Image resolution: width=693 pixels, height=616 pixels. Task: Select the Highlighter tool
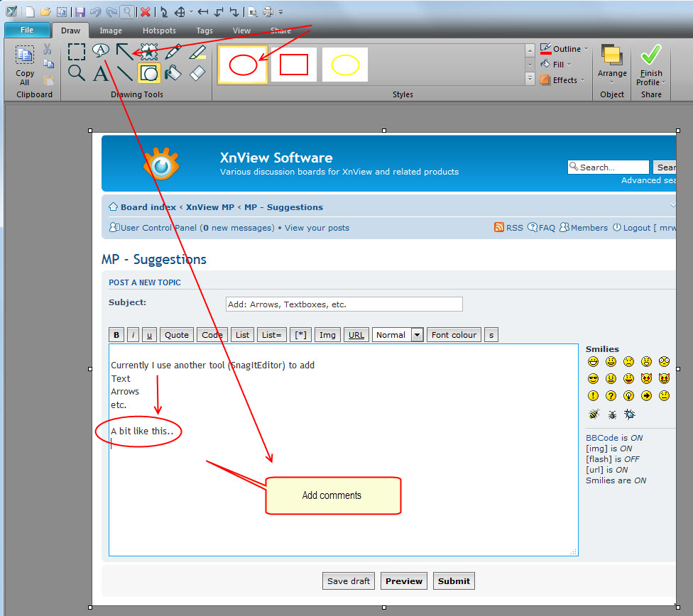point(197,52)
